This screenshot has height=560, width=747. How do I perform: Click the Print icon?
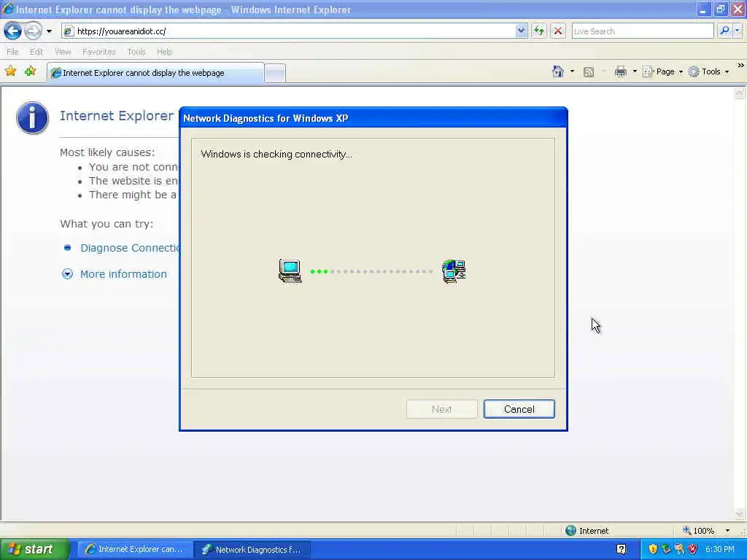pyautogui.click(x=620, y=72)
